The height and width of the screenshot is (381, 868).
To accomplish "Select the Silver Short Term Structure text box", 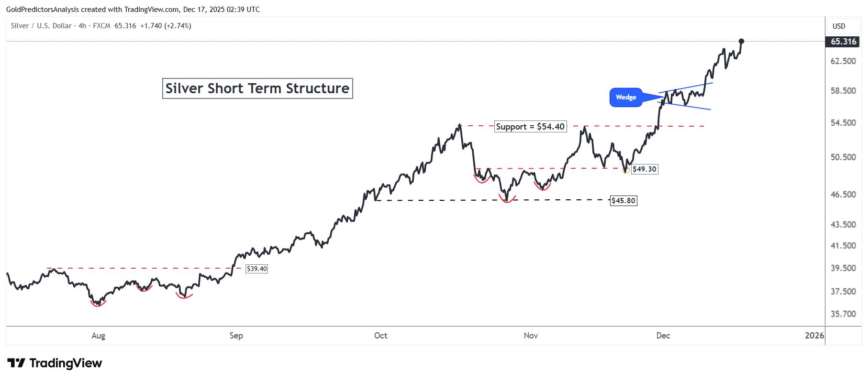I will click(257, 88).
